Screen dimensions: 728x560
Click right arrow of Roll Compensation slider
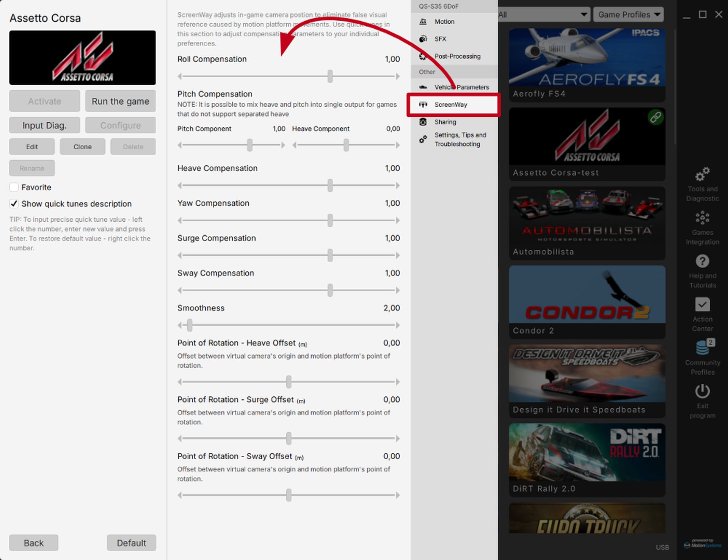(397, 76)
